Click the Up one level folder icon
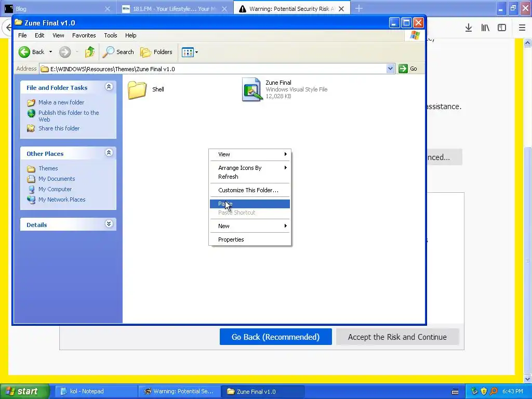Viewport: 532px width, 399px height. coord(90,52)
